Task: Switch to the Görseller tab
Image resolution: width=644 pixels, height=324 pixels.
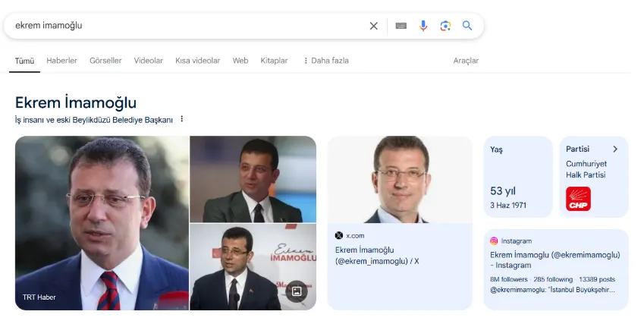Action: tap(105, 61)
